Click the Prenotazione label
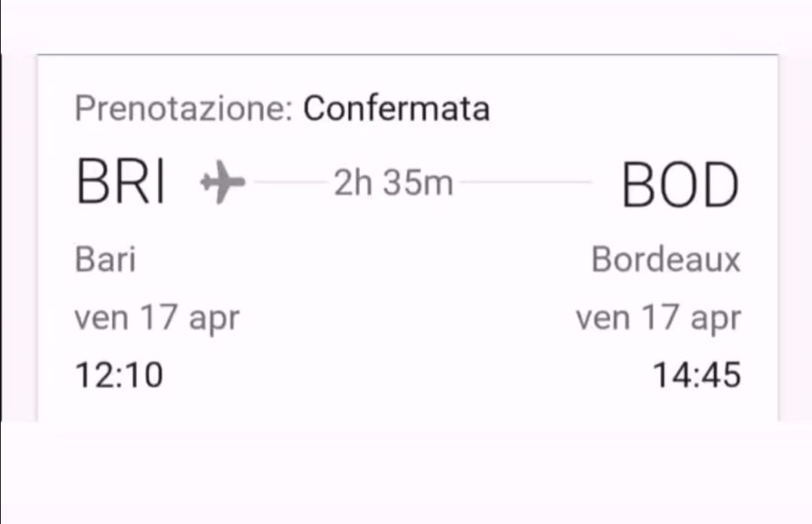 [x=184, y=108]
